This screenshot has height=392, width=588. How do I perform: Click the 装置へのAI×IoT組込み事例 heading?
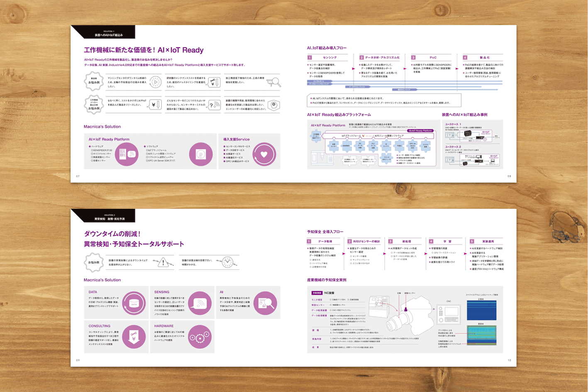click(x=464, y=115)
